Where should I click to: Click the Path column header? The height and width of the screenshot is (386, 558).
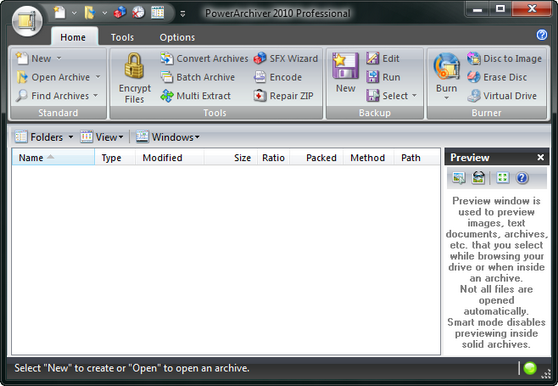click(417, 158)
